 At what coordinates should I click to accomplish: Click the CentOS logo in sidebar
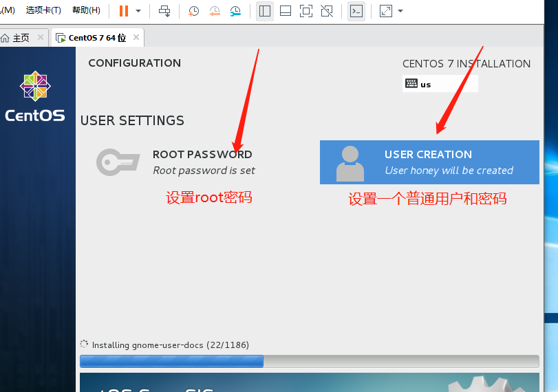click(x=35, y=96)
